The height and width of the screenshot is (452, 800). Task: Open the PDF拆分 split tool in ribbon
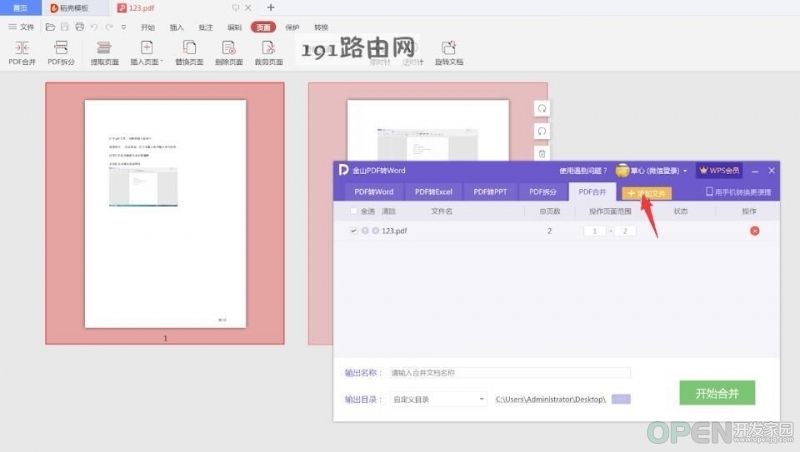pos(61,53)
